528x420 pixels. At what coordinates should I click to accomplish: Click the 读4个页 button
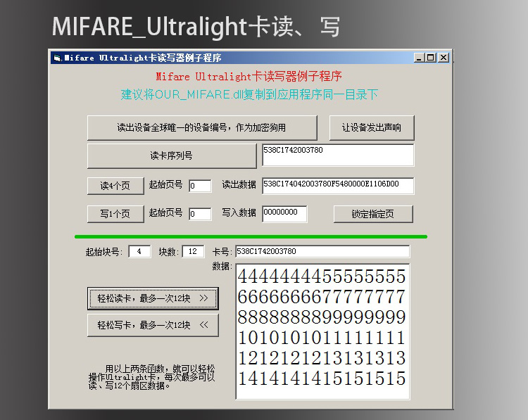115,186
